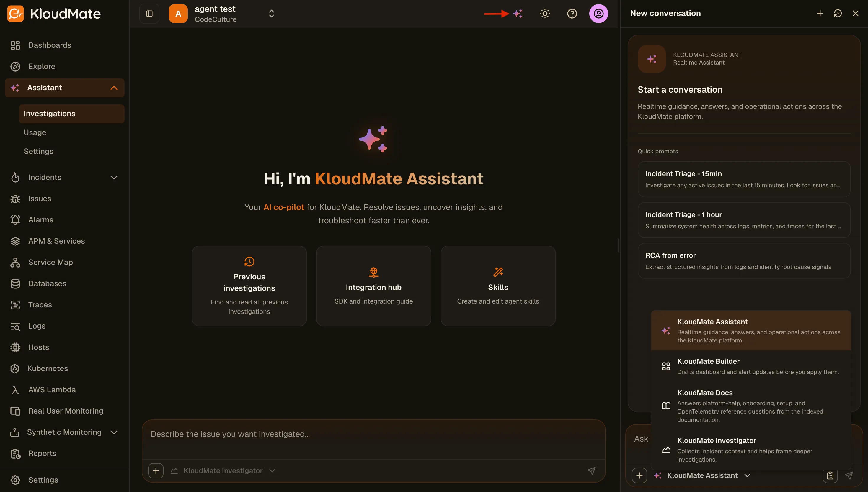Toggle the light/dark theme sun icon
The width and height of the screenshot is (868, 492).
coord(545,14)
